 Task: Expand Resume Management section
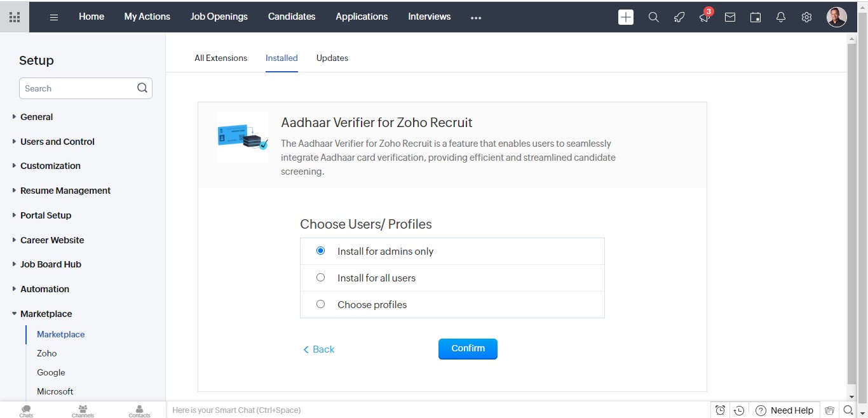click(x=65, y=191)
